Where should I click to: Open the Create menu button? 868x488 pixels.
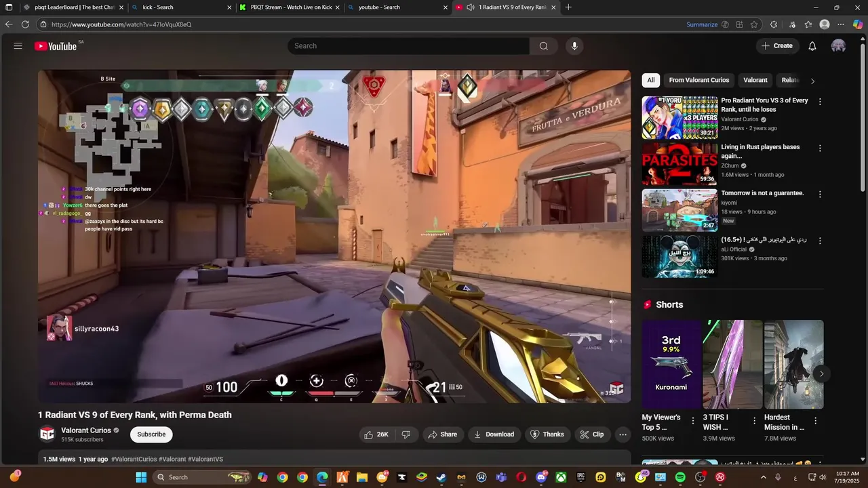777,46
